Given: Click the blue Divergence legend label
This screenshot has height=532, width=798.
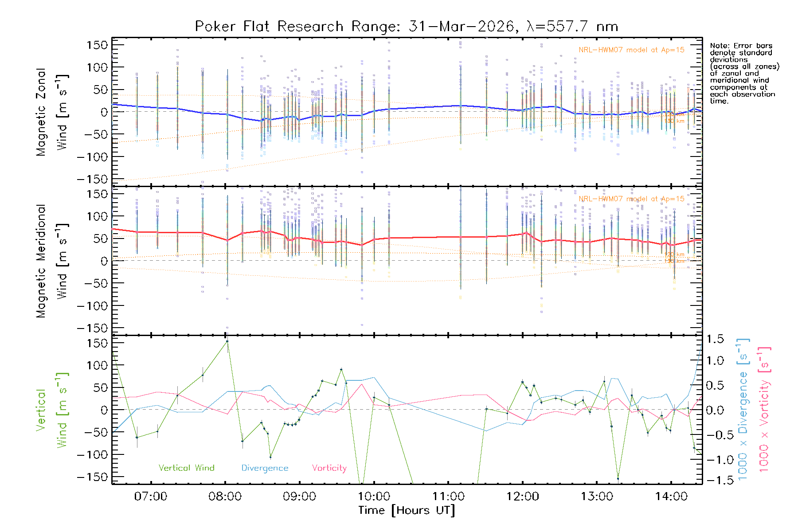Looking at the screenshot, I should point(265,468).
